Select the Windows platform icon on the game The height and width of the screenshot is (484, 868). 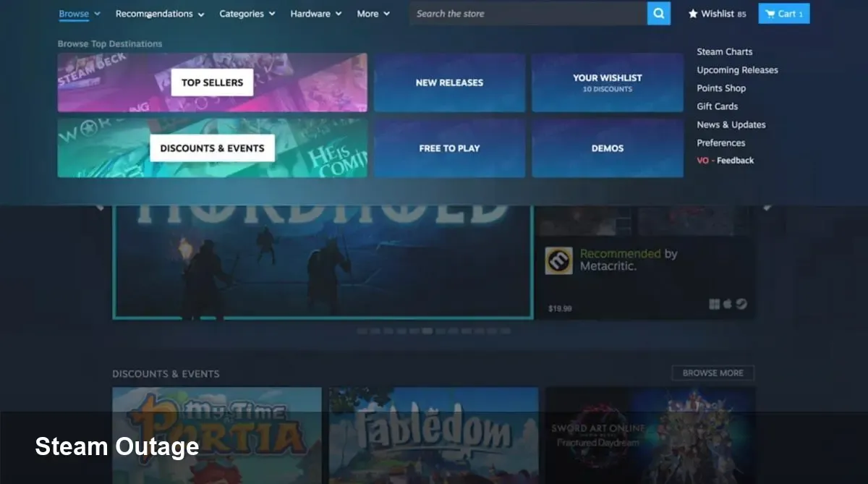click(x=715, y=304)
